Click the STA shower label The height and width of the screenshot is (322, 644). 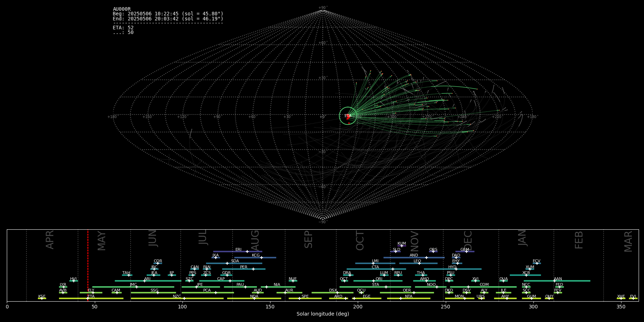pyautogui.click(x=375, y=285)
